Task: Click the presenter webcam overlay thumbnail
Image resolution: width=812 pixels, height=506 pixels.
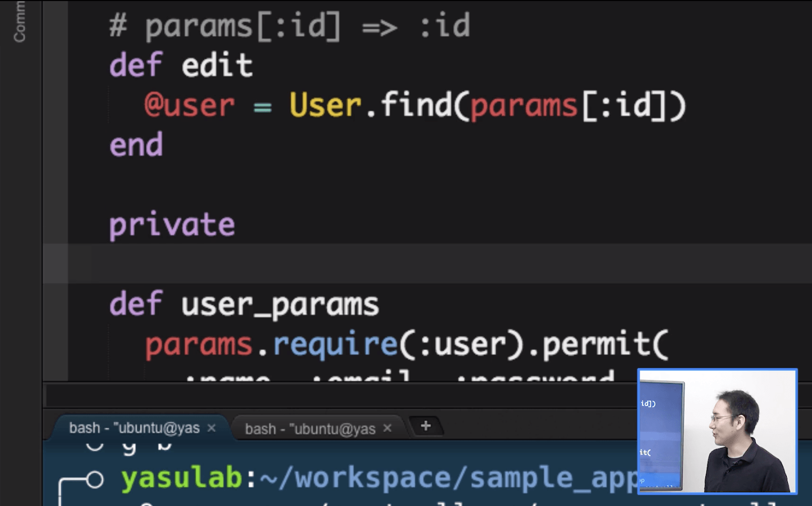Action: [x=717, y=431]
